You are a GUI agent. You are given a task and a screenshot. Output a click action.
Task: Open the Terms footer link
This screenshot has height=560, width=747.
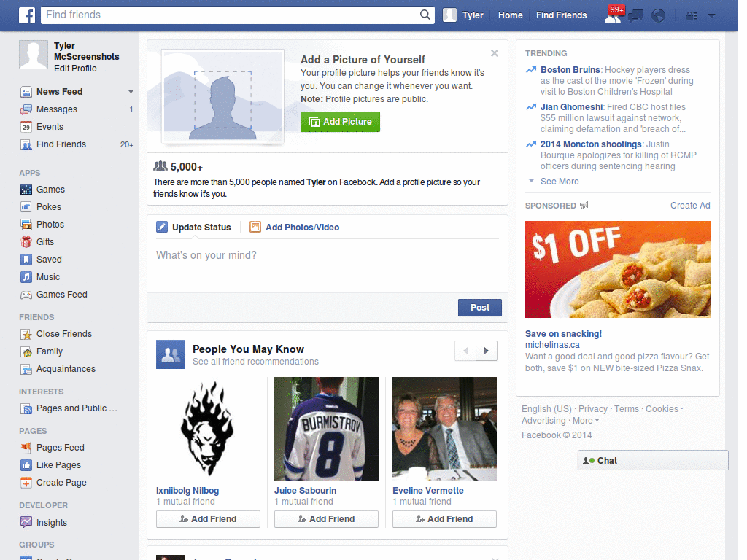(627, 409)
